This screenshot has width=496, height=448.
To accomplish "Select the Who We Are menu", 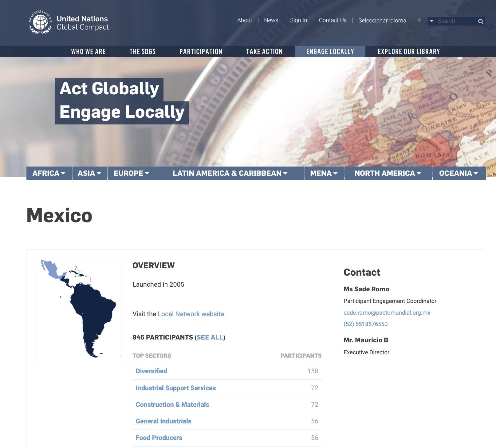I will 88,52.
